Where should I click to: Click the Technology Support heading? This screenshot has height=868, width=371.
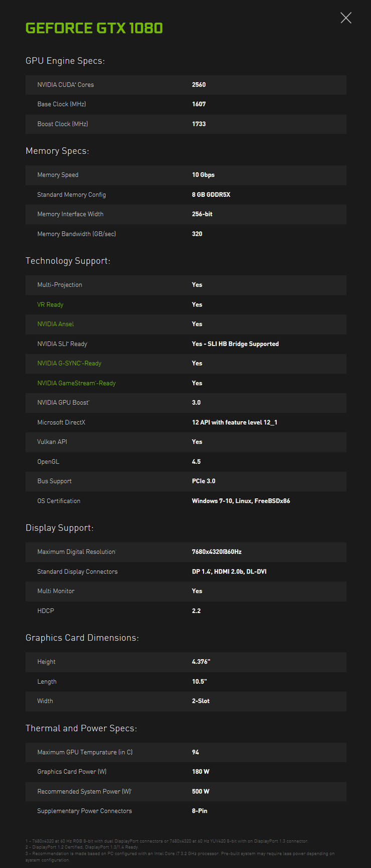pos(68,260)
